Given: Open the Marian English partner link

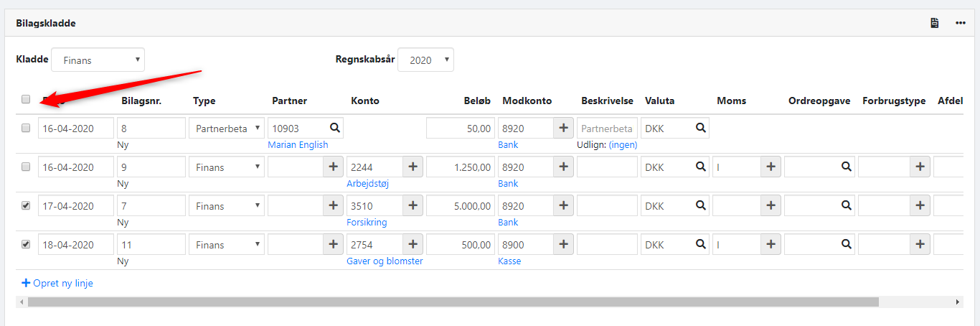Looking at the screenshot, I should point(298,145).
